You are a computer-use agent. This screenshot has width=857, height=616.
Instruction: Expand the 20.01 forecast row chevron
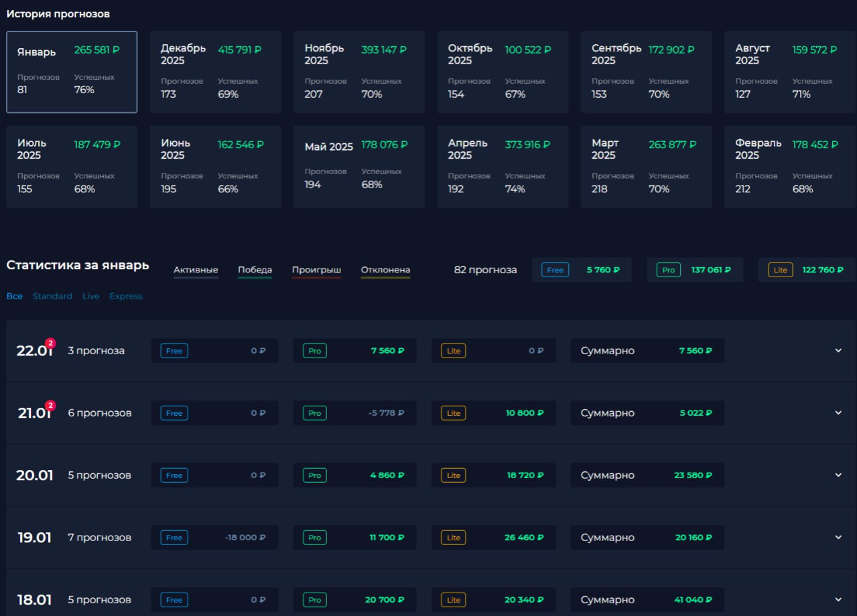838,475
